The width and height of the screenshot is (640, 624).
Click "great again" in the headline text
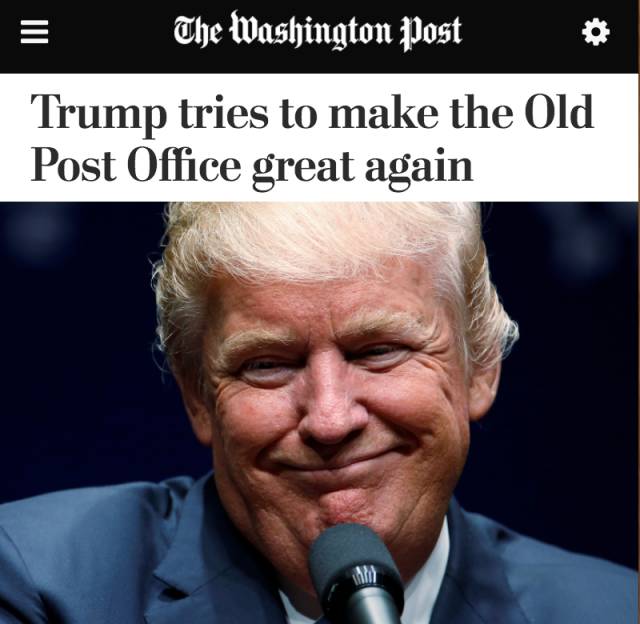tap(362, 167)
